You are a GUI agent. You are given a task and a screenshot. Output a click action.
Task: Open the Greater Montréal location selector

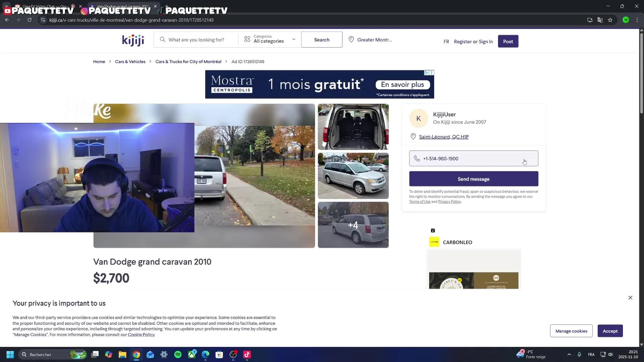[x=370, y=40]
